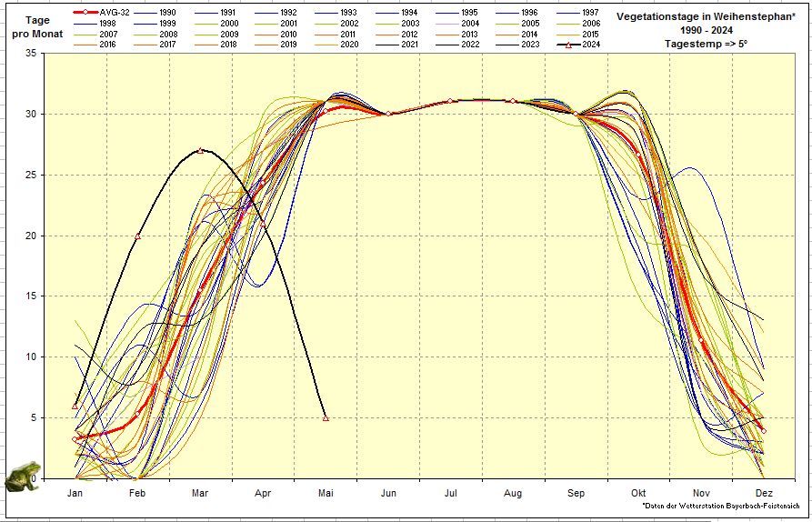Image resolution: width=812 pixels, height=522 pixels.
Task: Click the Jun label on the x-axis
Action: (x=388, y=492)
